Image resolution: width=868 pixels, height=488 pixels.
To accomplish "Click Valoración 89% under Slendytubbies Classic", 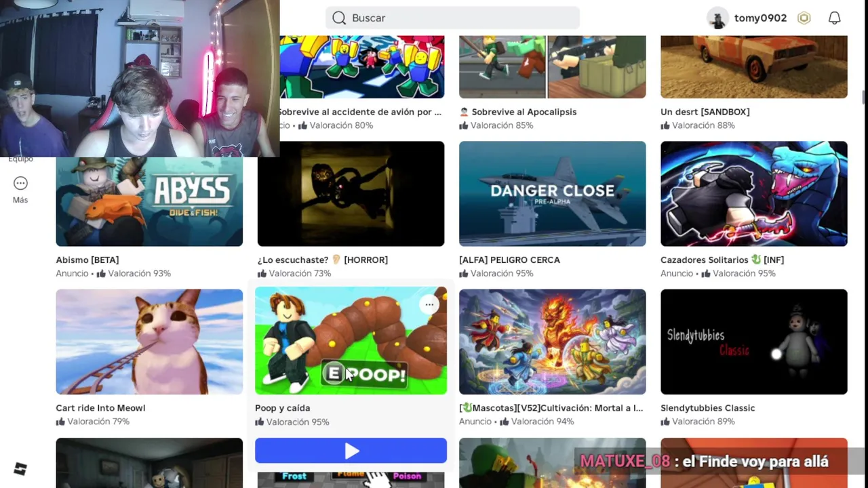I will (x=704, y=422).
